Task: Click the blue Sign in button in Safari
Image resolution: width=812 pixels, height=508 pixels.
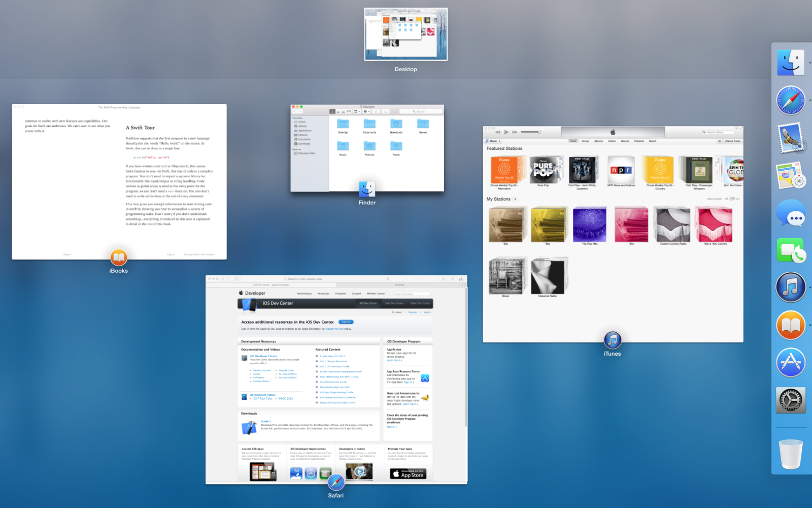Action: (x=346, y=322)
